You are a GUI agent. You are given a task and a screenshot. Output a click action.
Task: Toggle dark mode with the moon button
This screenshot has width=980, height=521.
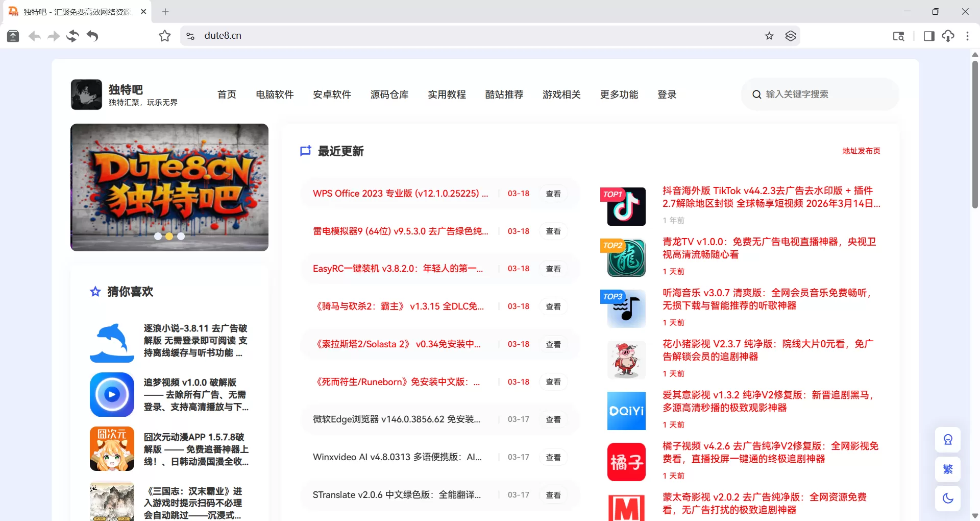(947, 498)
